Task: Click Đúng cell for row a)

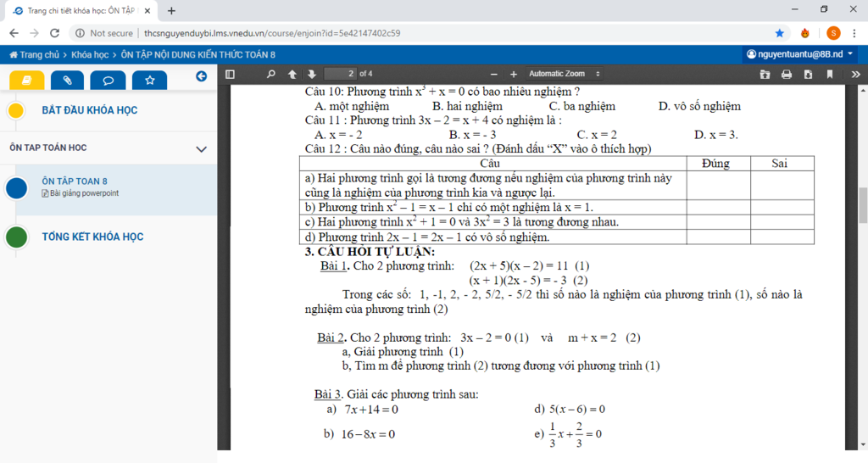Action: tap(718, 185)
